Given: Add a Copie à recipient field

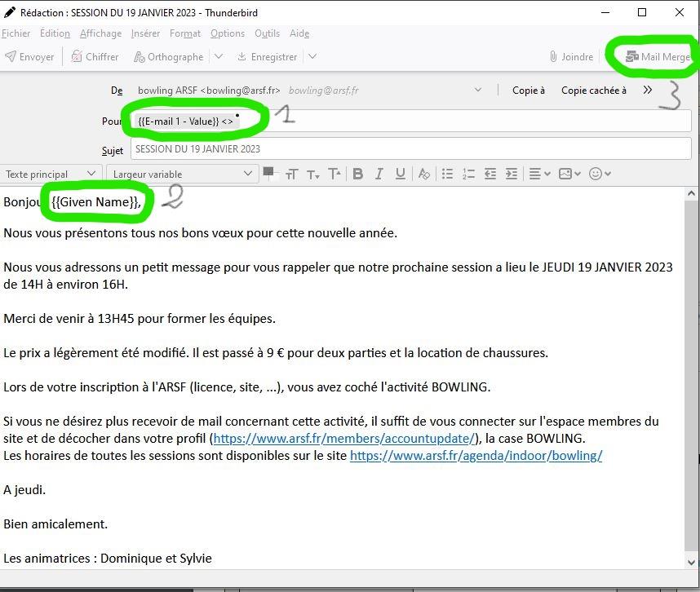Looking at the screenshot, I should [529, 91].
